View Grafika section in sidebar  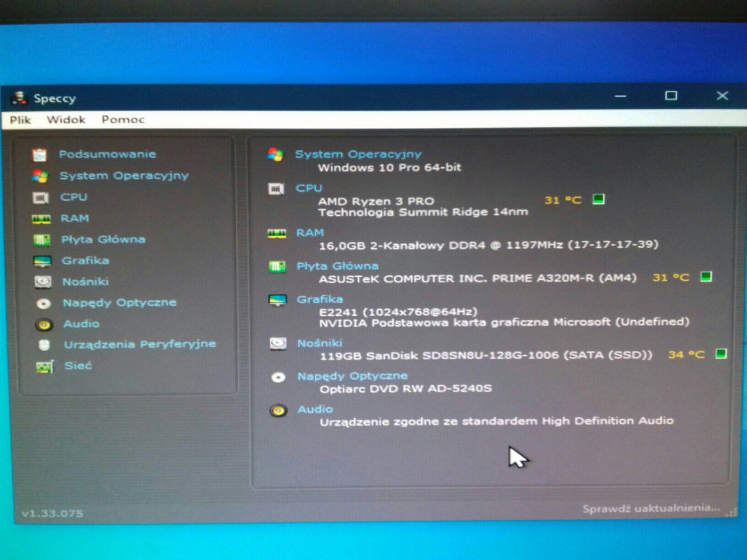pyautogui.click(x=86, y=261)
